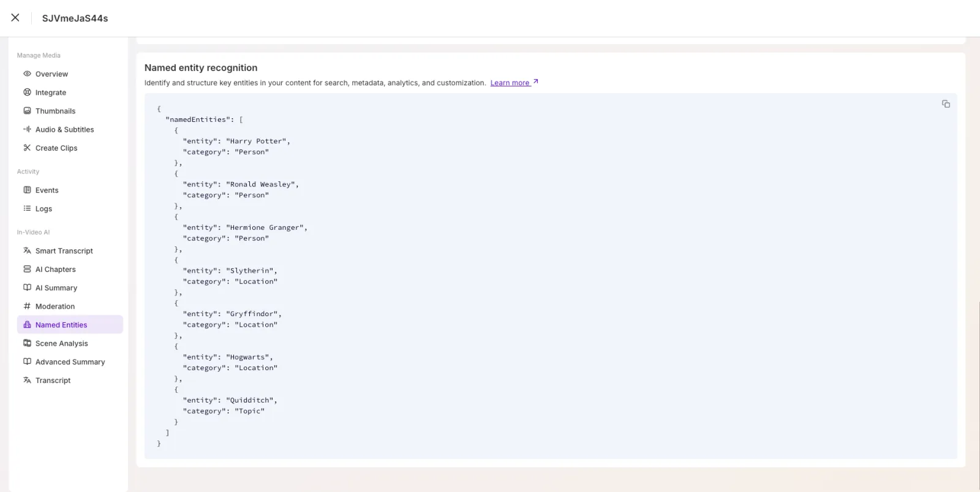Click the Integrate sidebar icon
The image size is (980, 492).
[27, 93]
